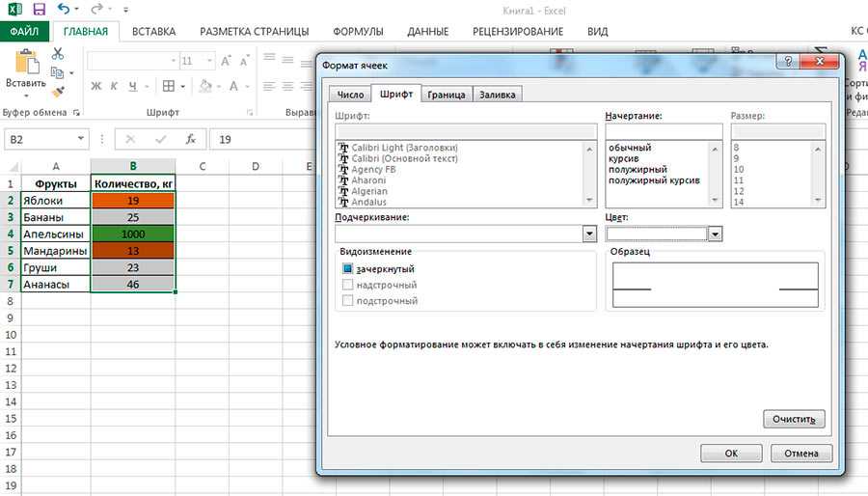Screen dimensions: 868x496
Task: Open the Подчеркивание dropdown
Action: coord(590,234)
